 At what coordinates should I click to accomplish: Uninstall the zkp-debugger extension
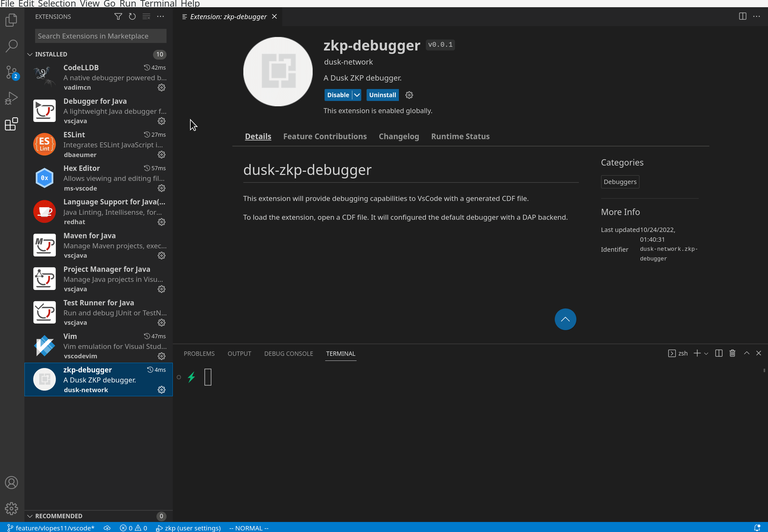[383, 95]
